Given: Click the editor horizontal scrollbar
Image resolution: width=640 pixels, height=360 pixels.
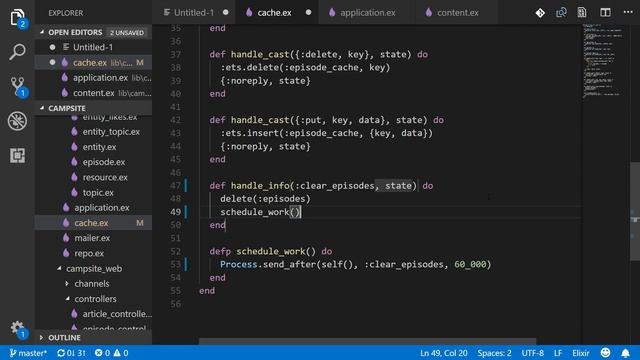Looking at the screenshot, I should (x=367, y=341).
